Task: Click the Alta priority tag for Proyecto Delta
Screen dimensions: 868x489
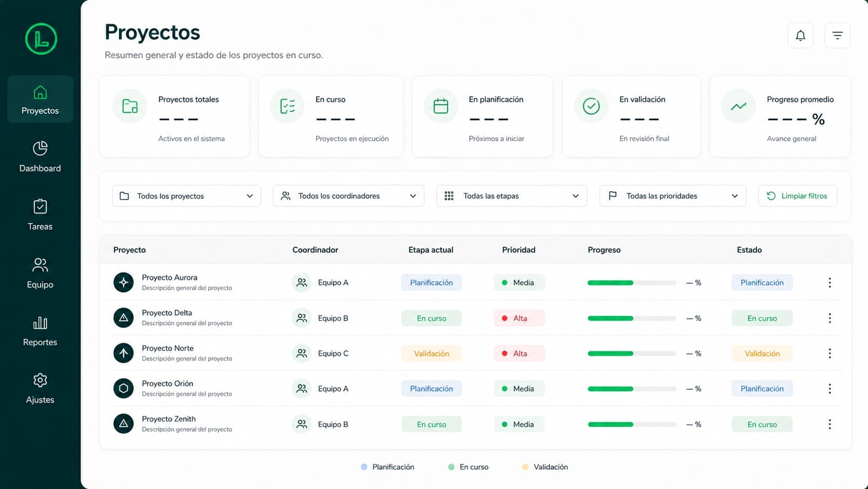Action: (x=519, y=318)
